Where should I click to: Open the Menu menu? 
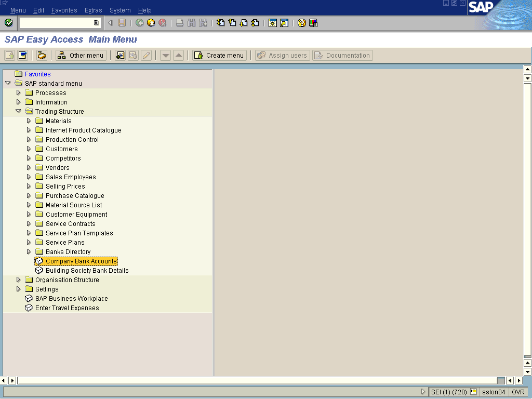(18, 10)
